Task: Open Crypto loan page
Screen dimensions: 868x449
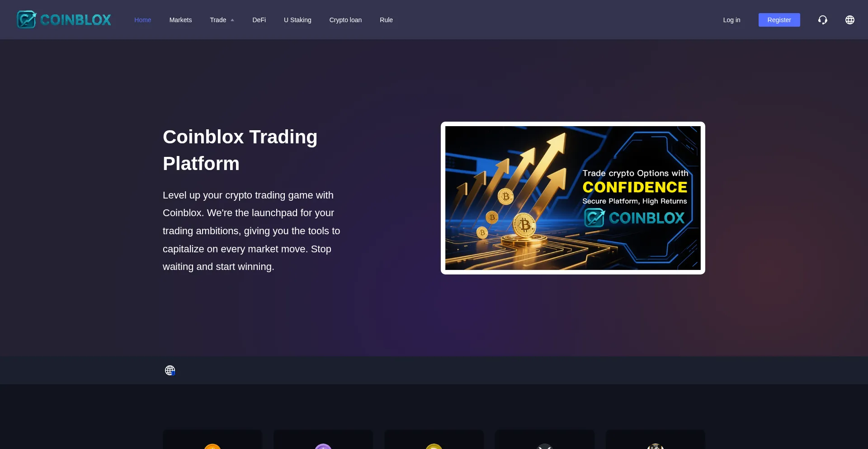Action: coord(345,20)
